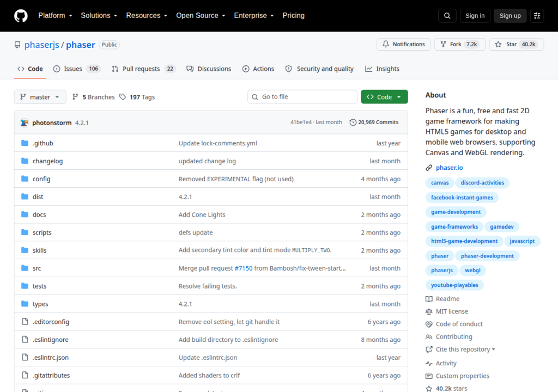
Task: Click the Notifications bell button
Action: [x=404, y=44]
